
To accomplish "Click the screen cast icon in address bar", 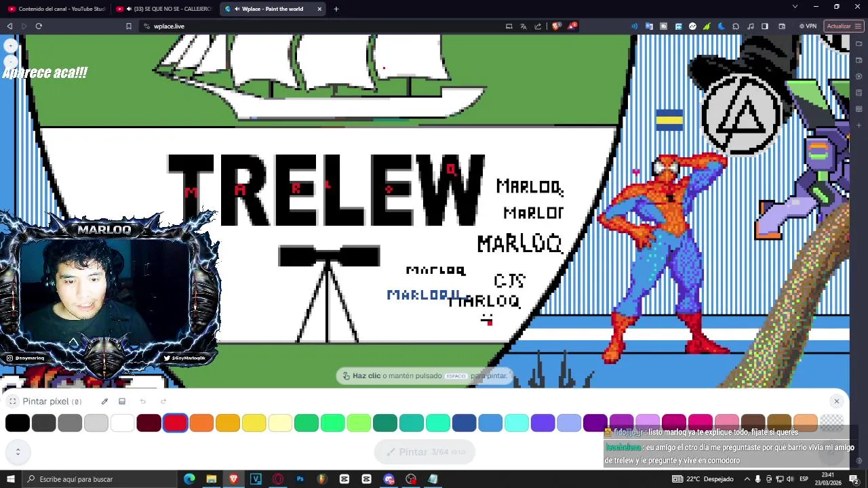I will click(509, 26).
